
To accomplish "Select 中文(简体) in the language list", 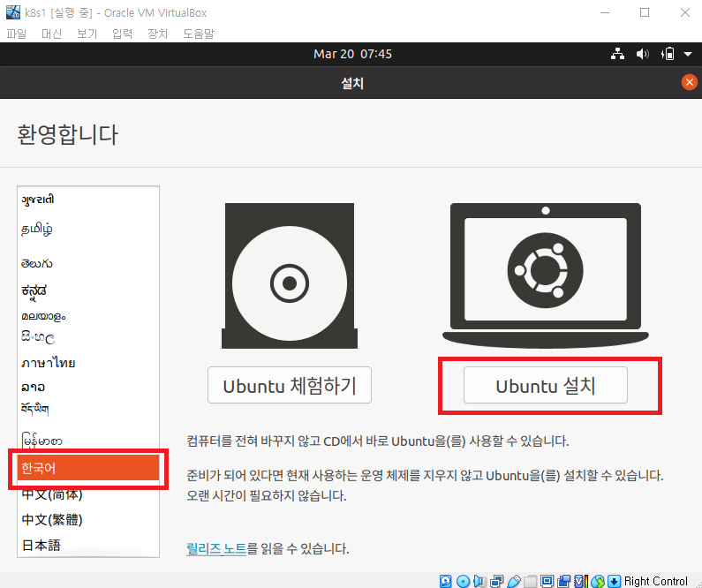I will point(88,494).
